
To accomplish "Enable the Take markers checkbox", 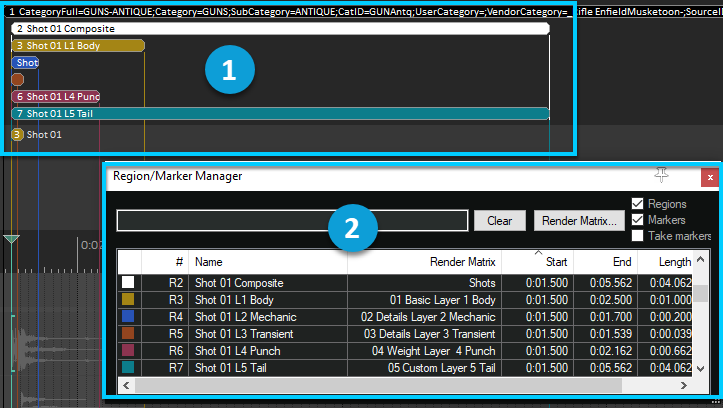I will [x=638, y=236].
